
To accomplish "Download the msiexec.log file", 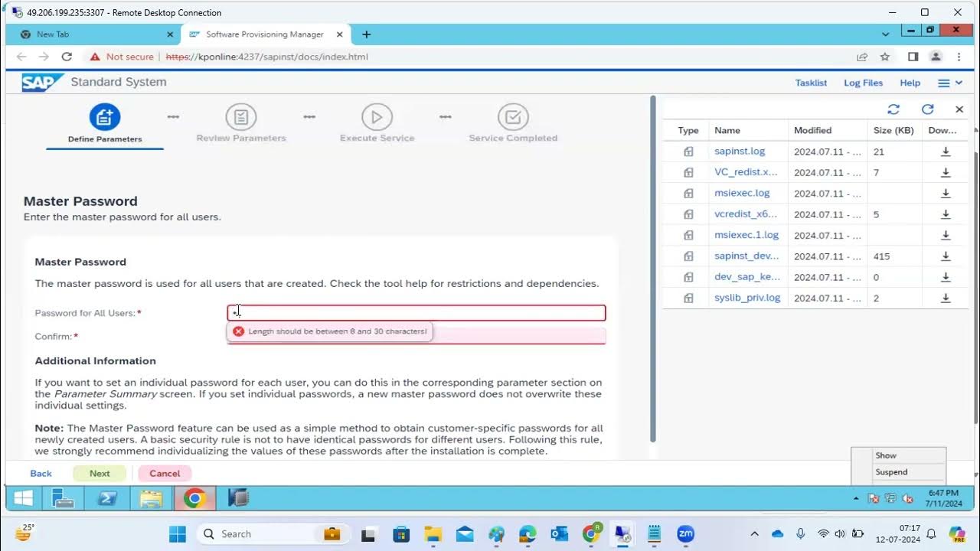I will (x=946, y=194).
